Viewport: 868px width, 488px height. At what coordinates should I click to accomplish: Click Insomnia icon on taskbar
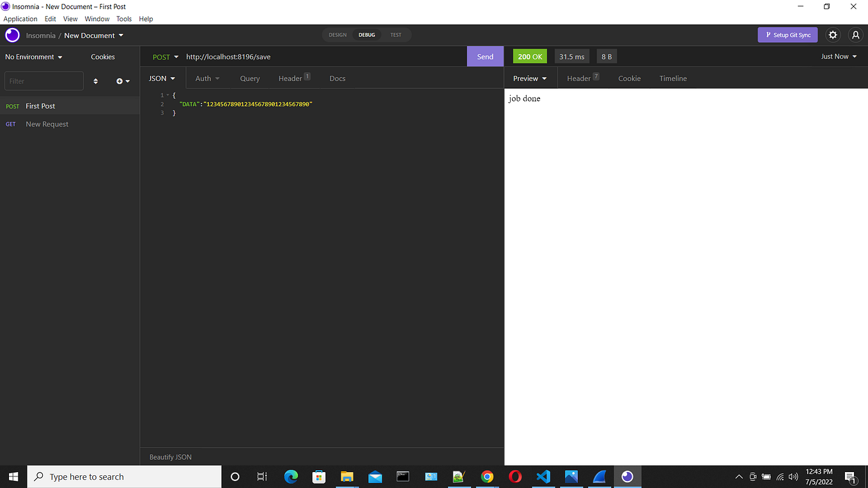pyautogui.click(x=627, y=477)
